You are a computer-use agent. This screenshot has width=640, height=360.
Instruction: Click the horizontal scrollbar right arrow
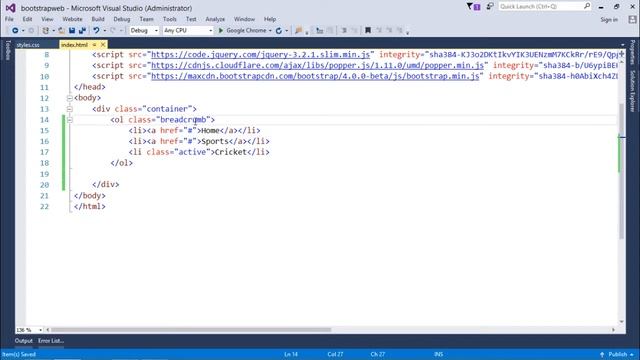pos(613,330)
